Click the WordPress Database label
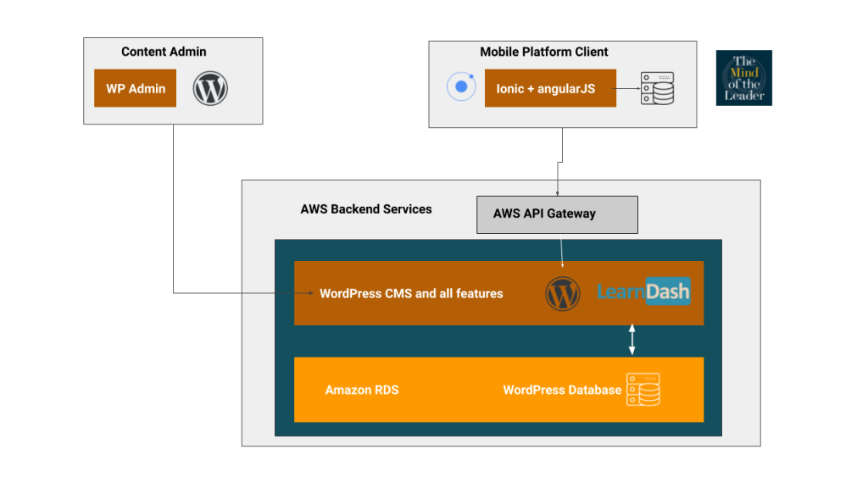The width and height of the screenshot is (868, 488). [562, 390]
